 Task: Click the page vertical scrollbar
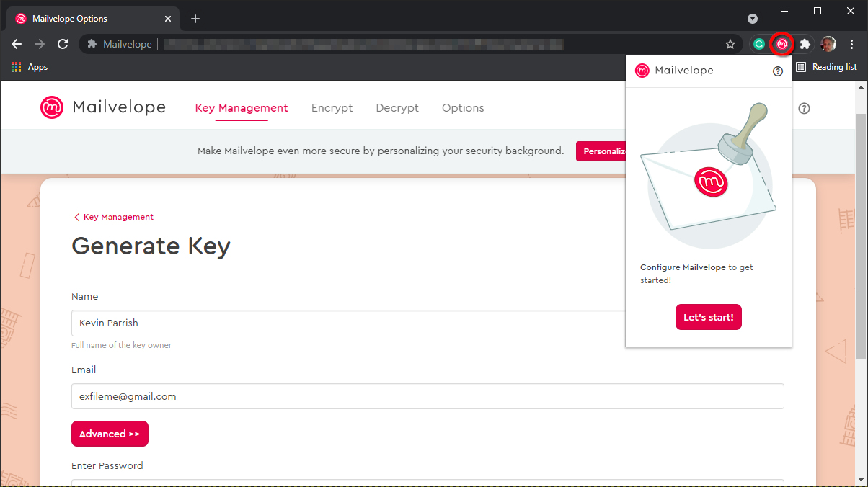(x=862, y=238)
